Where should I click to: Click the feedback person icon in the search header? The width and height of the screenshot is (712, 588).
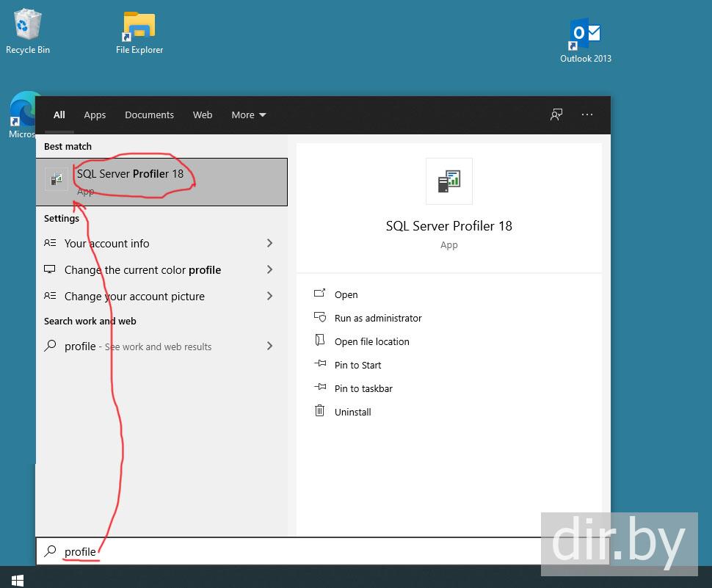(x=556, y=115)
